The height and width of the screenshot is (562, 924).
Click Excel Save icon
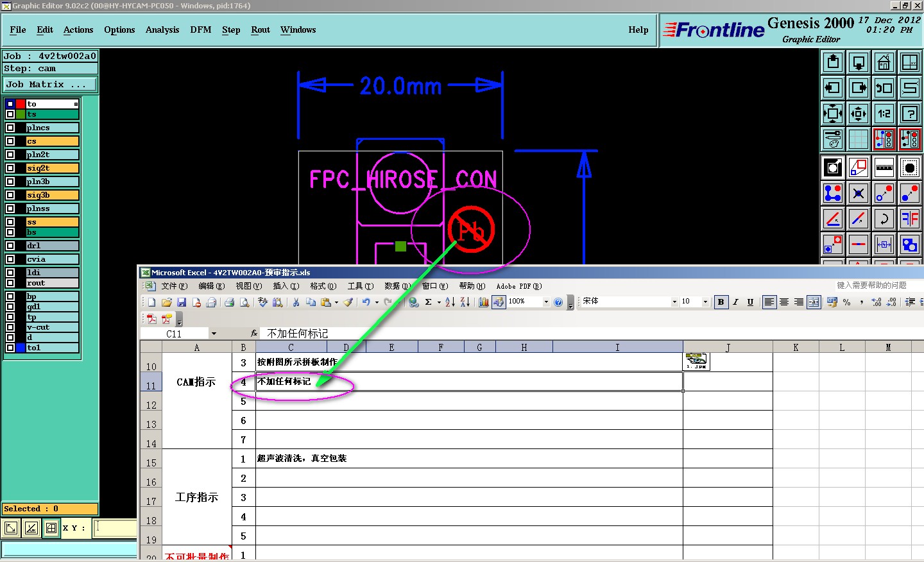pyautogui.click(x=182, y=302)
